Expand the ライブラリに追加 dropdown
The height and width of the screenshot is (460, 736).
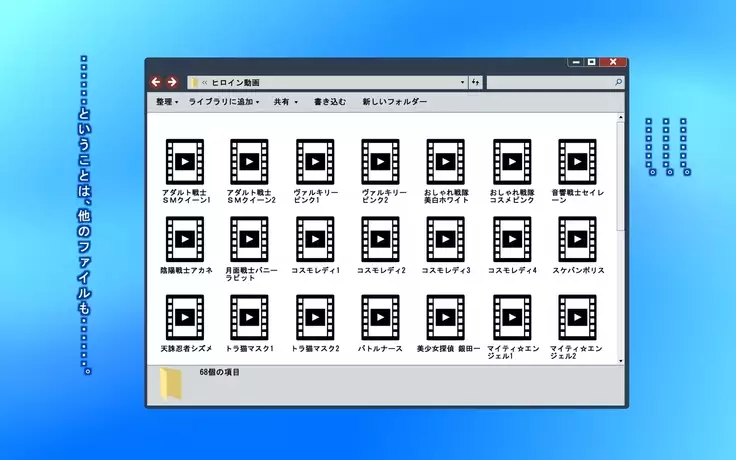click(224, 102)
